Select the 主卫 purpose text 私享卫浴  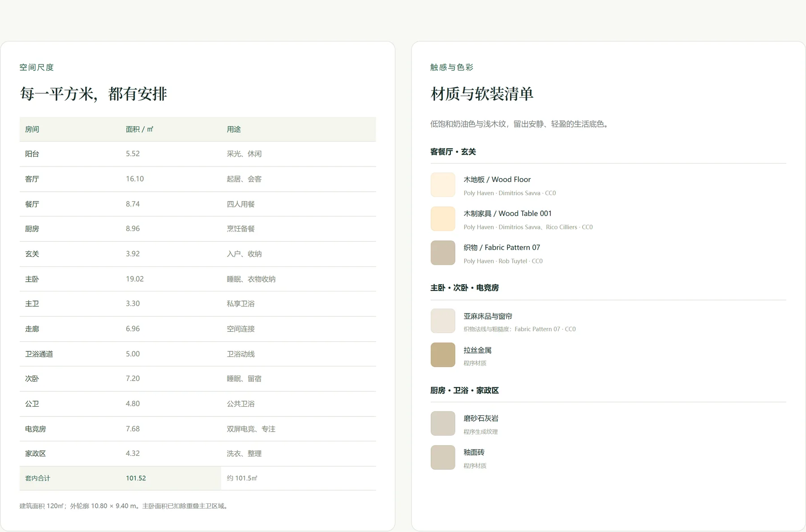pos(240,304)
